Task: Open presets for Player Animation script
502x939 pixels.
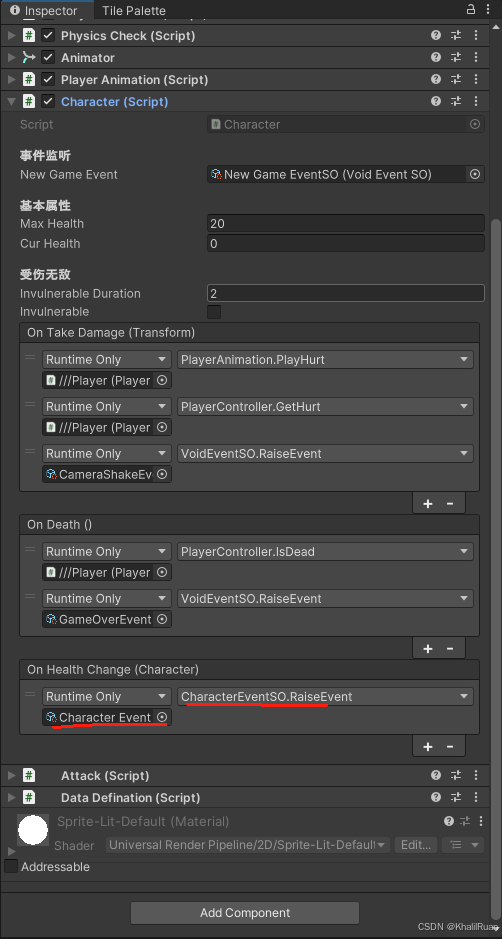Action: (x=456, y=80)
